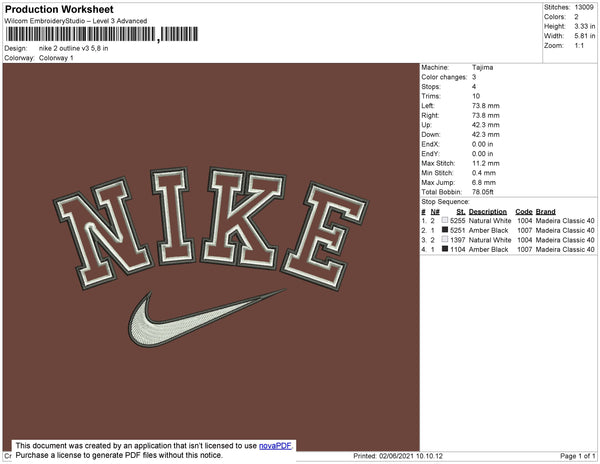
Task: Click the Natural White swatch in row 1
Action: point(445,220)
